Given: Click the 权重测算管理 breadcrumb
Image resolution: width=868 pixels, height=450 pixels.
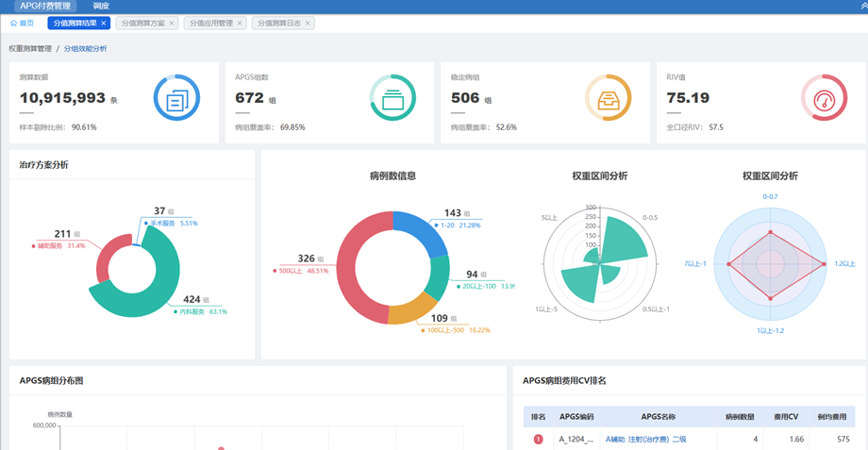Looking at the screenshot, I should (x=30, y=48).
